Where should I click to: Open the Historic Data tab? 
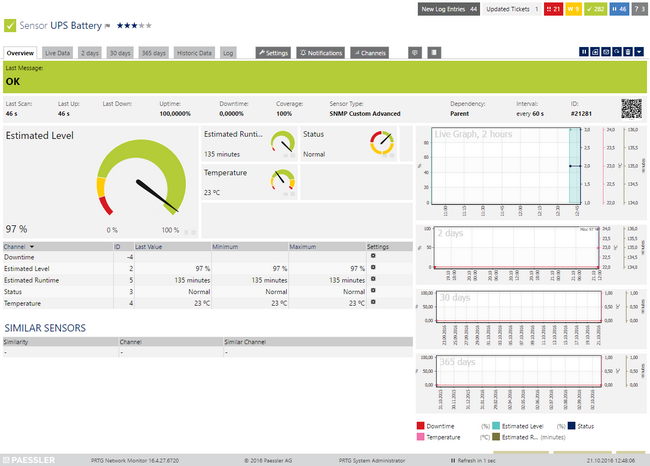coord(194,53)
